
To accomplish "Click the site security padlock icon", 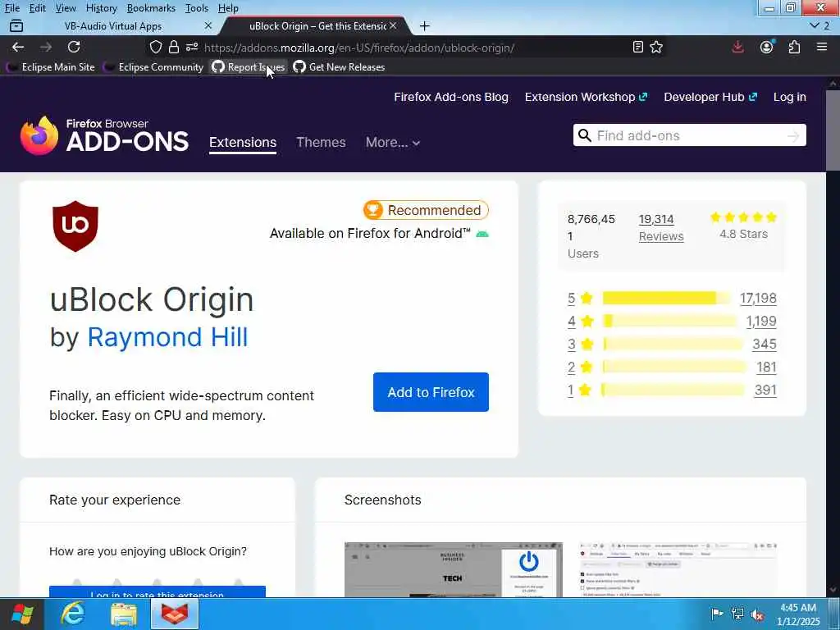I will click(x=174, y=47).
